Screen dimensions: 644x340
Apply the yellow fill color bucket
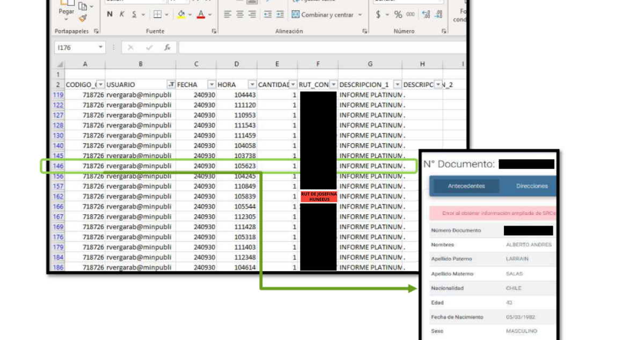[181, 15]
